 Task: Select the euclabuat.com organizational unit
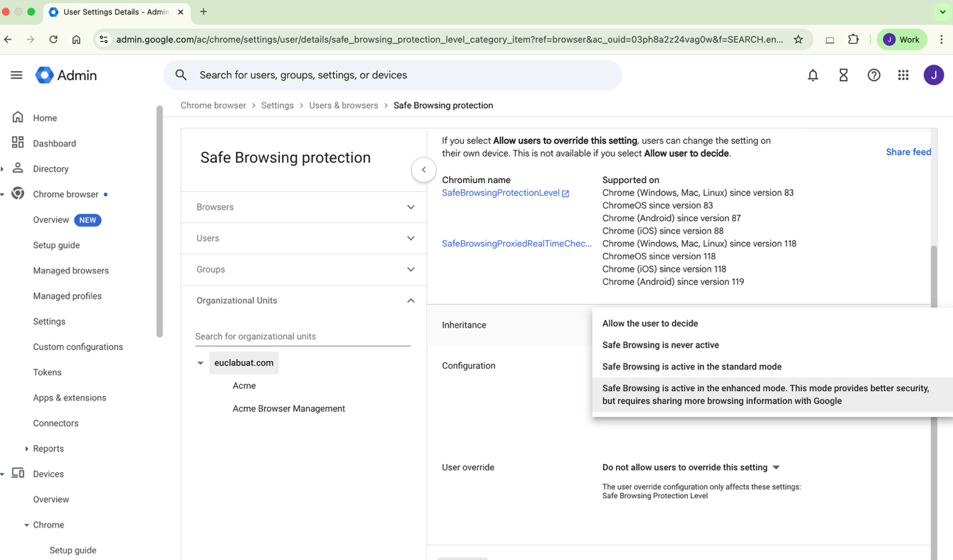point(244,363)
